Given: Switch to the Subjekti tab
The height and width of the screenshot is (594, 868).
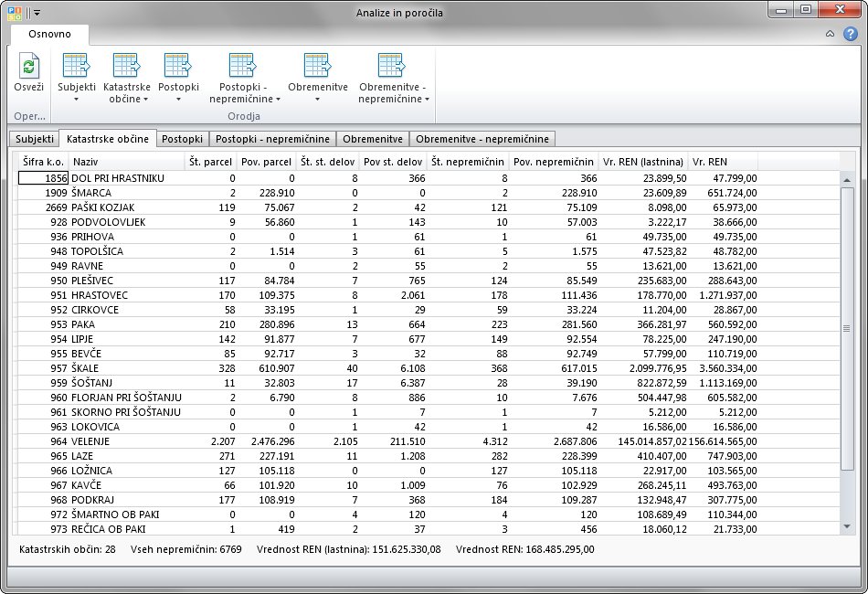Looking at the screenshot, I should pos(35,139).
